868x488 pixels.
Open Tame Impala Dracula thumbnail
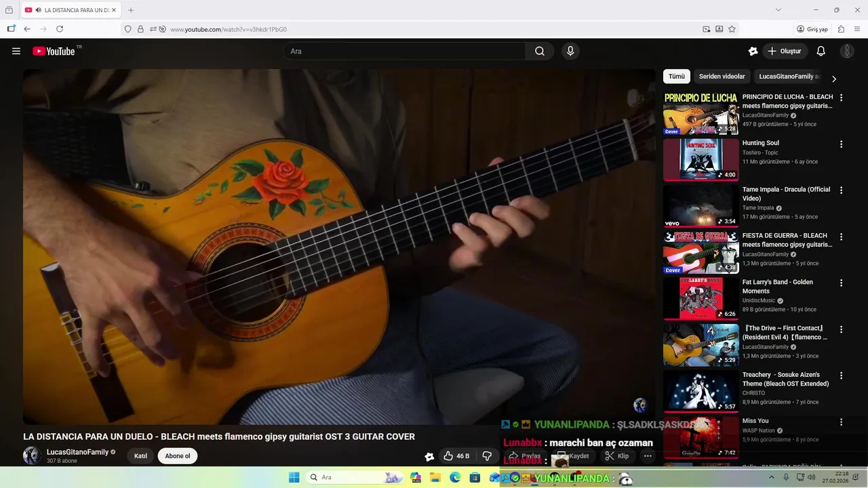701,206
